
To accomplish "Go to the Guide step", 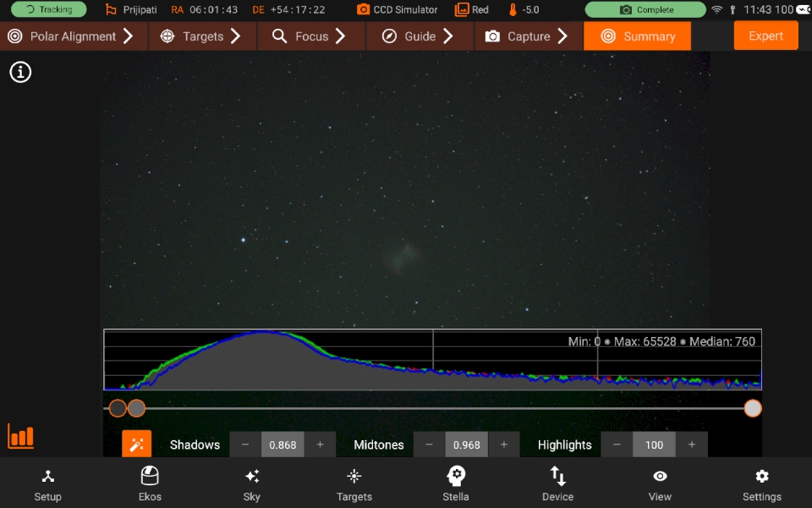I will (420, 36).
